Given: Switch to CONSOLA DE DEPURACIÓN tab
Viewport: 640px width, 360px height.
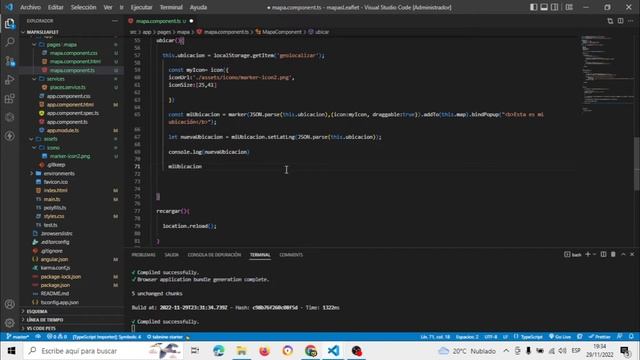Looking at the screenshot, I should point(214,255).
